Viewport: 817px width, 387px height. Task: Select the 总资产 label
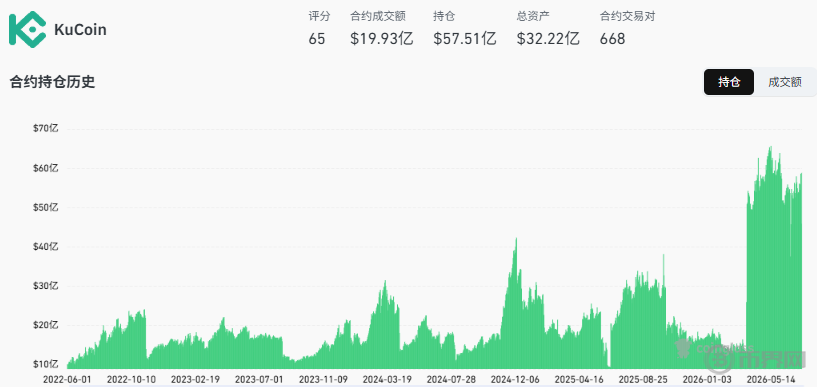(533, 16)
